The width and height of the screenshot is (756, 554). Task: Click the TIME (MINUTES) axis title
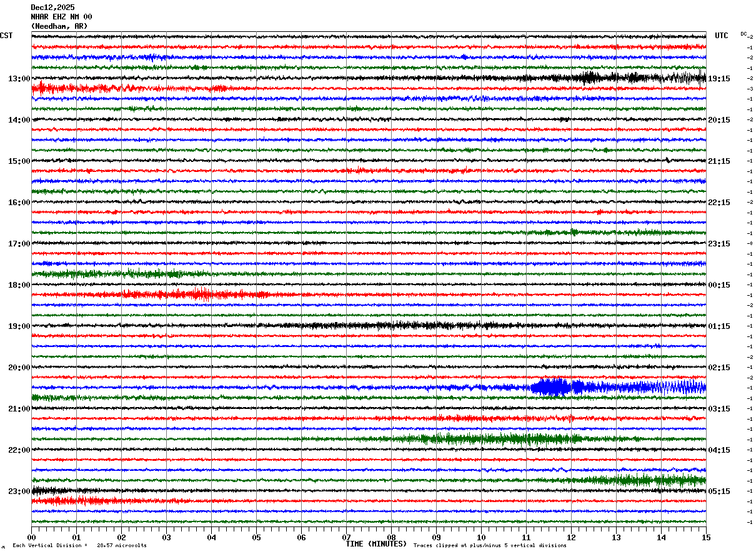[x=376, y=544]
